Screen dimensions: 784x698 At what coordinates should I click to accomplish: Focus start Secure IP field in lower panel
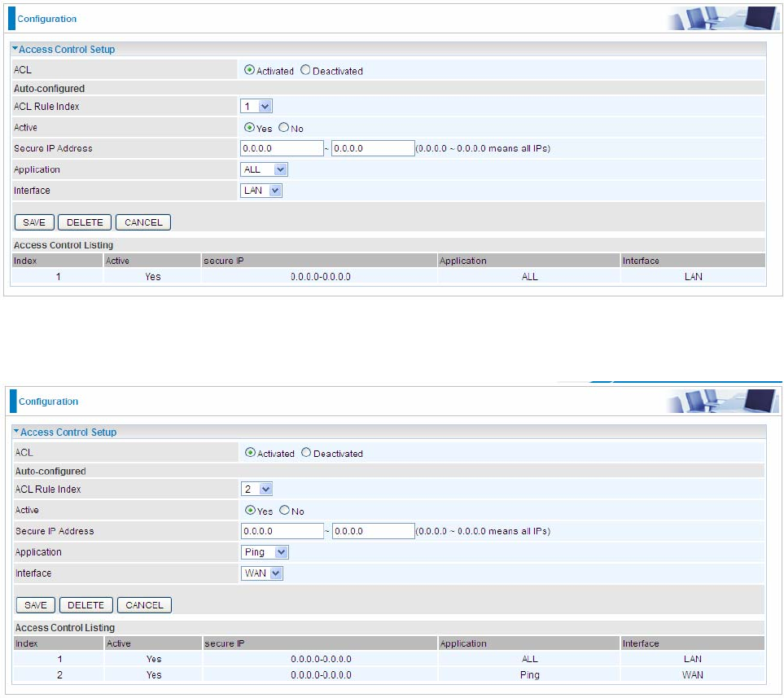(283, 531)
